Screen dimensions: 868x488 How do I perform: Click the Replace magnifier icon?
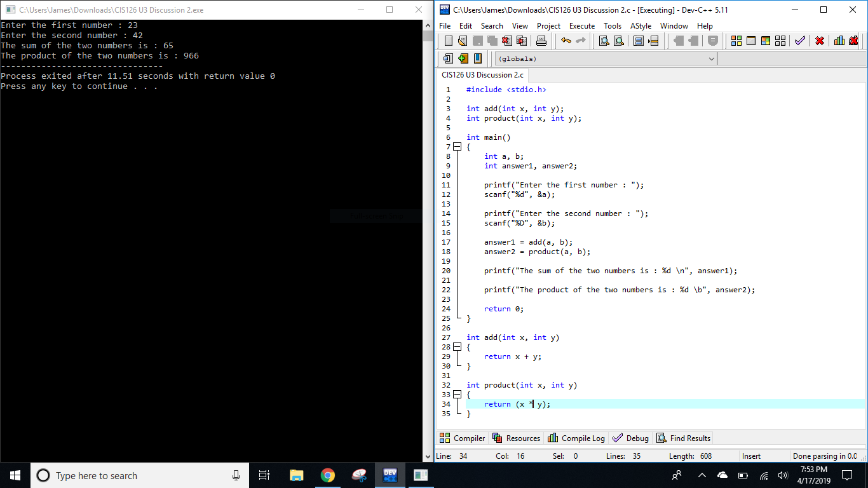[618, 41]
